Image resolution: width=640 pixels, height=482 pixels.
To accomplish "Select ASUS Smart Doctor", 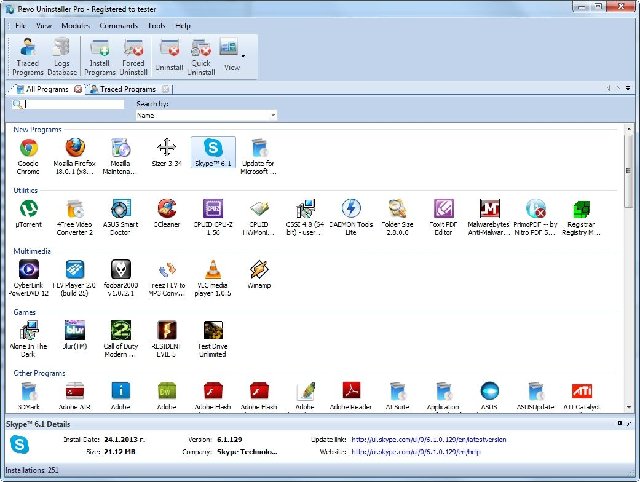I will [120, 217].
